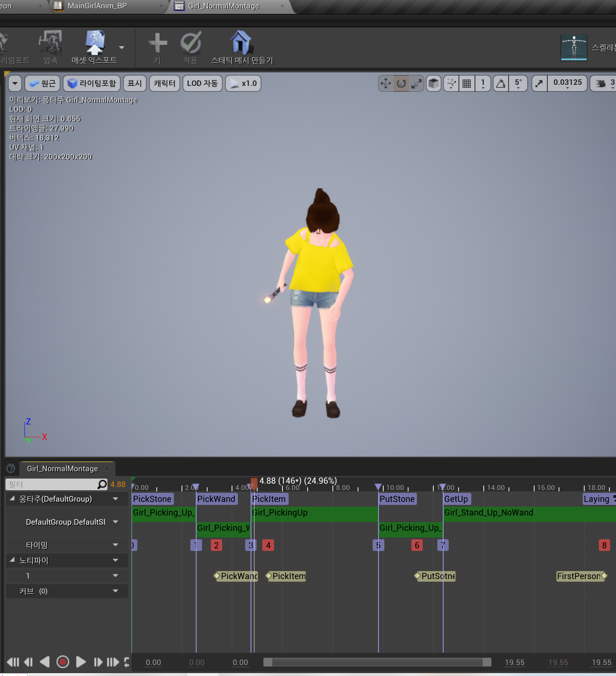Click the surface snapping icon

pyautogui.click(x=451, y=83)
